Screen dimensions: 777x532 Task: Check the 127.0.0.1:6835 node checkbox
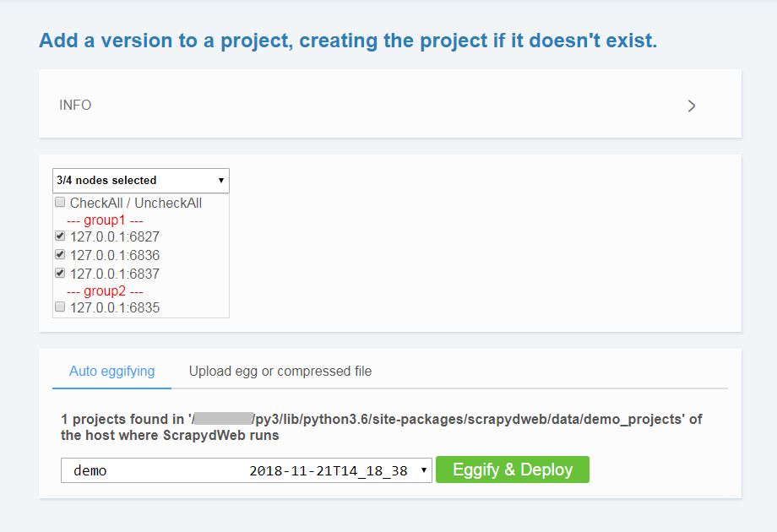60,307
